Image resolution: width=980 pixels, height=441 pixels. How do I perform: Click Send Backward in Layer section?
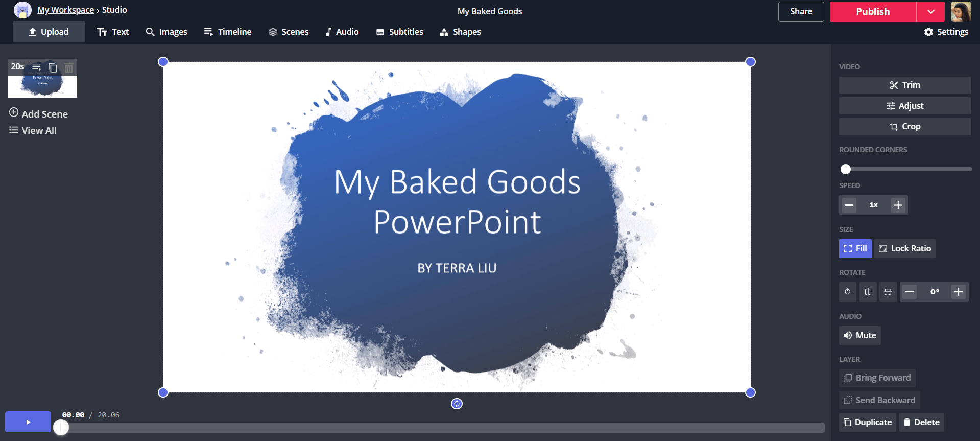[879, 400]
